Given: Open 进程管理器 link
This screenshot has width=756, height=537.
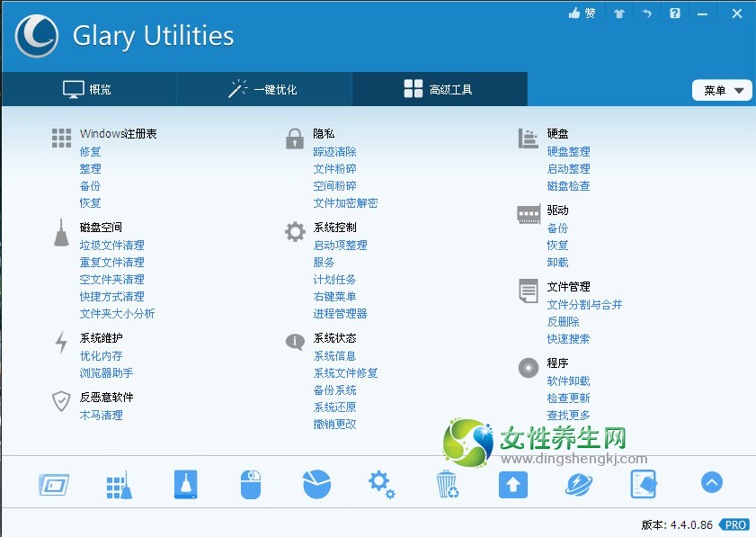Looking at the screenshot, I should 340,314.
